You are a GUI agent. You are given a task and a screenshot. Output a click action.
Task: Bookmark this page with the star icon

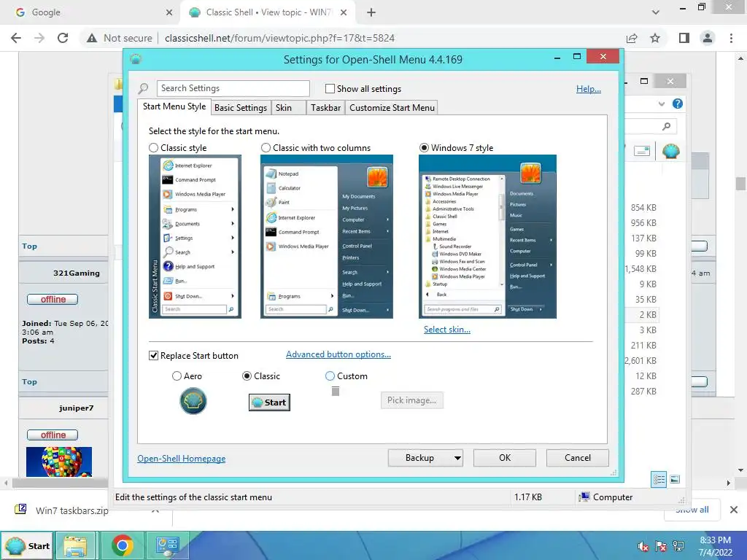coord(655,38)
